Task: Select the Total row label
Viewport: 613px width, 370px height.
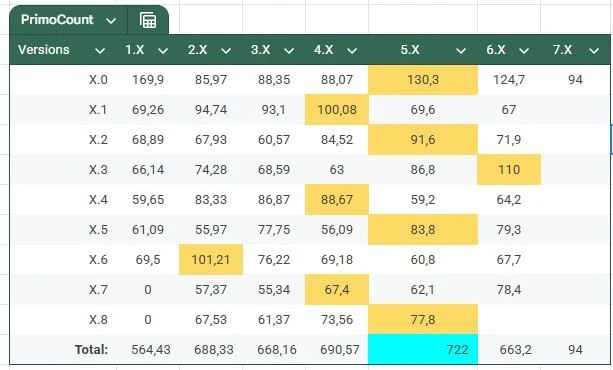Action: [91, 349]
